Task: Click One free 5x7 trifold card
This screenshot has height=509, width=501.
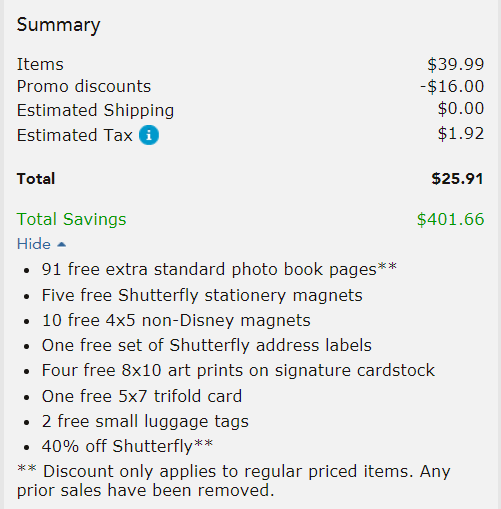Action: 142,396
